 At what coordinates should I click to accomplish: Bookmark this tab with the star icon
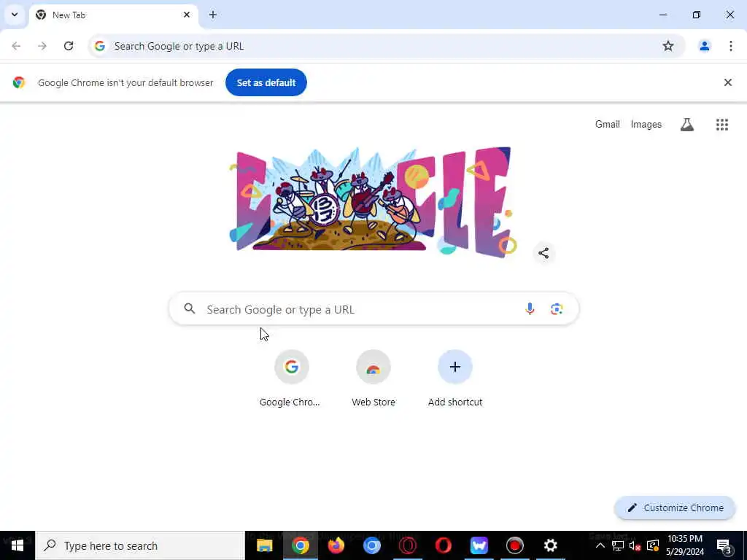tap(668, 46)
